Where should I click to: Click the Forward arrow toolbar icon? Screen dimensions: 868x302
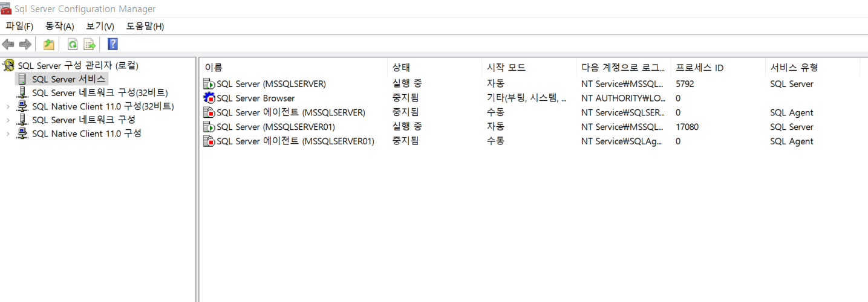click(x=25, y=44)
